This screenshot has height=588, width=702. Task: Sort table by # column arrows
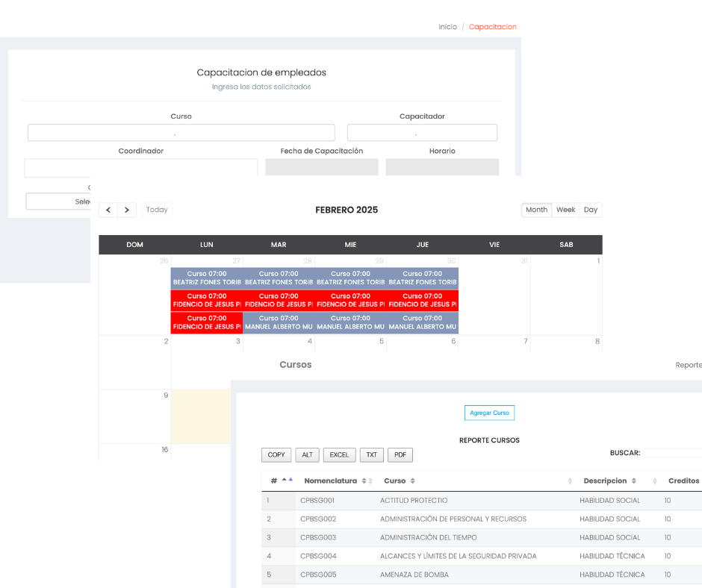click(287, 481)
